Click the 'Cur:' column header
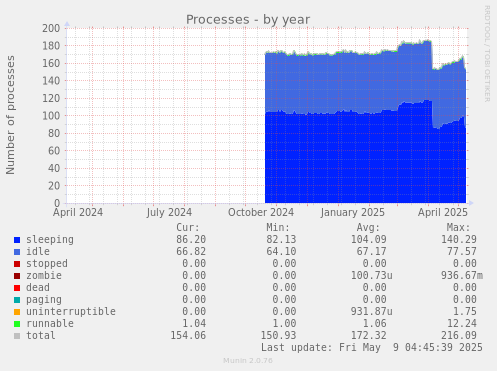Viewport: 497px width, 371px height. pyautogui.click(x=188, y=228)
